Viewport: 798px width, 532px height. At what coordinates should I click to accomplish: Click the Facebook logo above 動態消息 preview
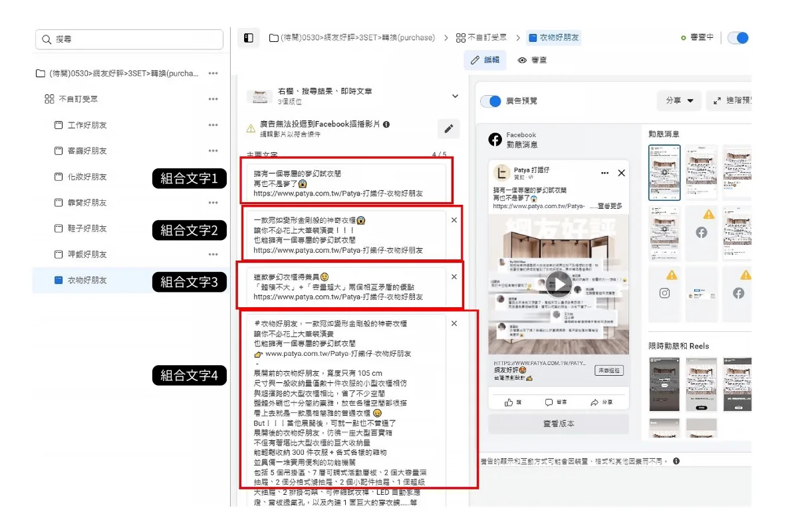[x=495, y=140]
